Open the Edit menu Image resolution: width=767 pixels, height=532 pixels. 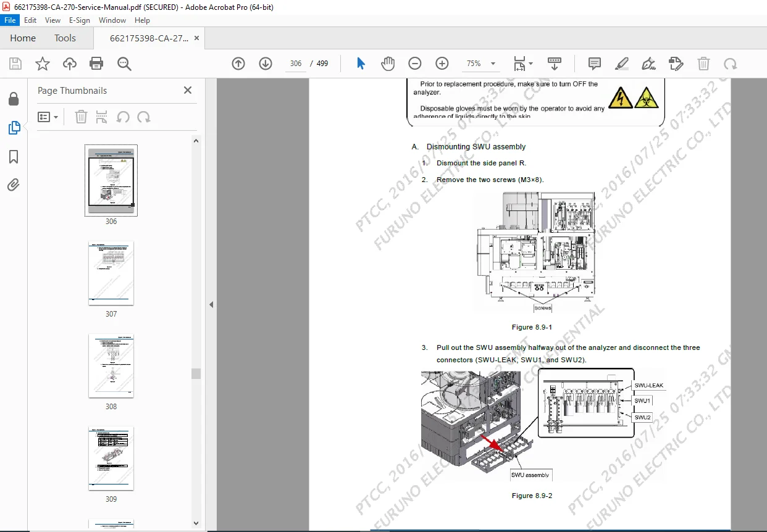coord(30,20)
